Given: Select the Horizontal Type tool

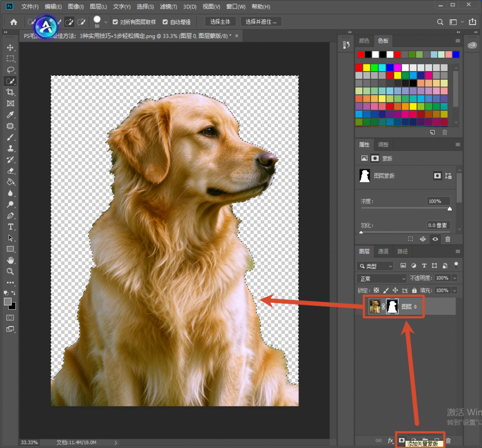Looking at the screenshot, I should [10, 227].
